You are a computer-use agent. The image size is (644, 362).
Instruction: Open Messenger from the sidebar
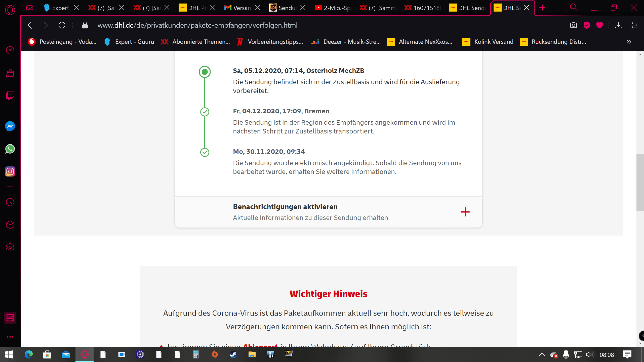(10, 126)
